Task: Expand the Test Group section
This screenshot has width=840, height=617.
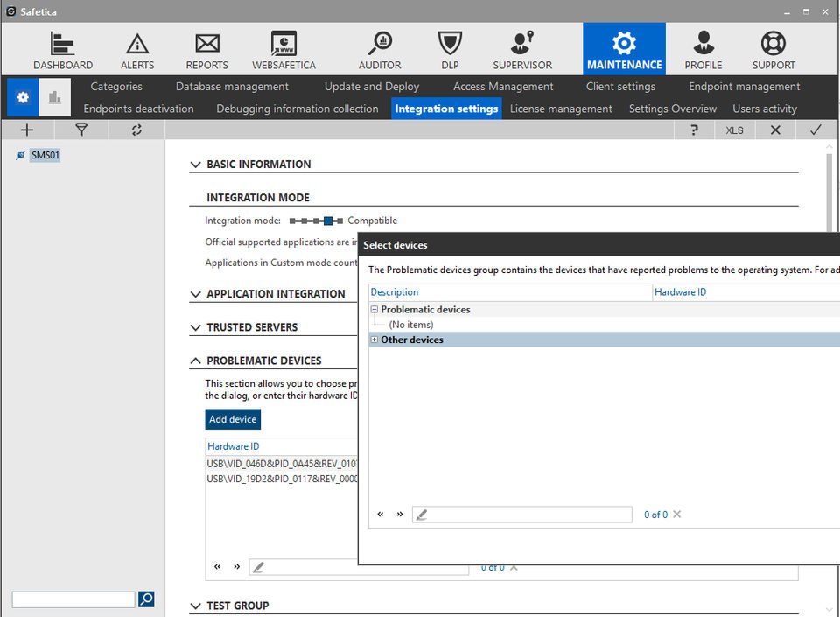Action: pyautogui.click(x=195, y=606)
